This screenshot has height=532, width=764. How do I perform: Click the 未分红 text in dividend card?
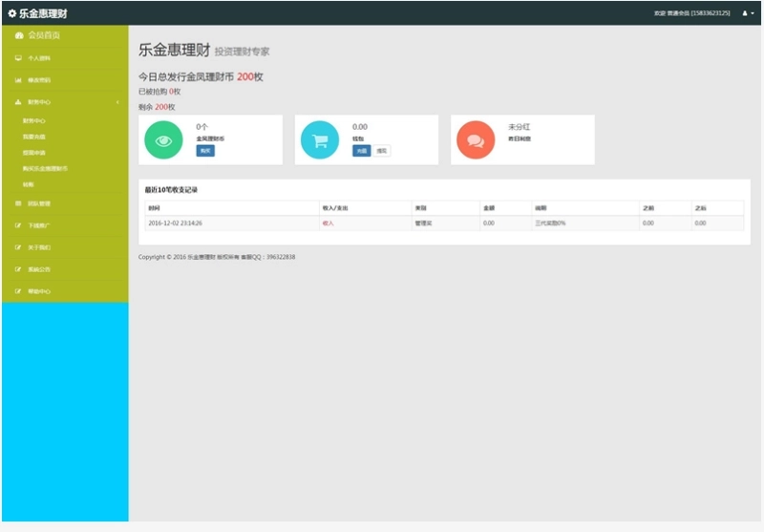(519, 127)
